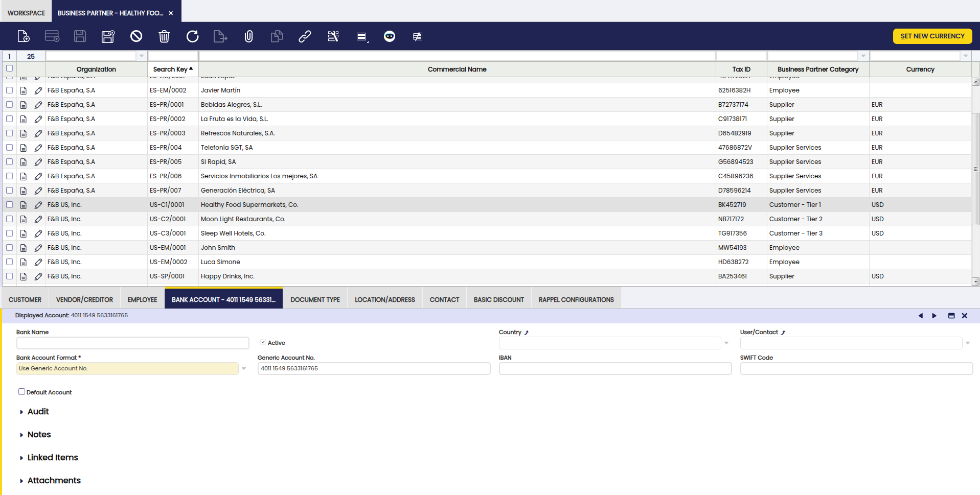The width and height of the screenshot is (980, 495).
Task: Click the Delete record trash icon
Action: click(x=164, y=36)
